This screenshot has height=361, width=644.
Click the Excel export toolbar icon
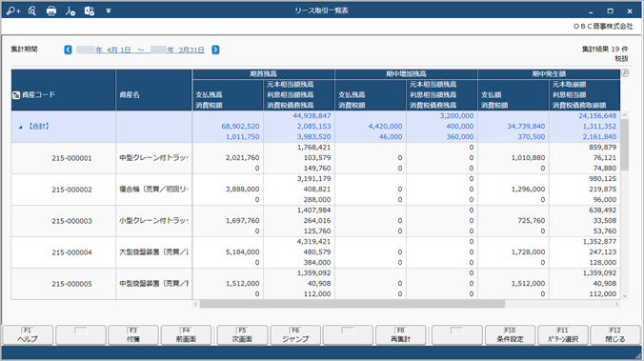[x=90, y=10]
